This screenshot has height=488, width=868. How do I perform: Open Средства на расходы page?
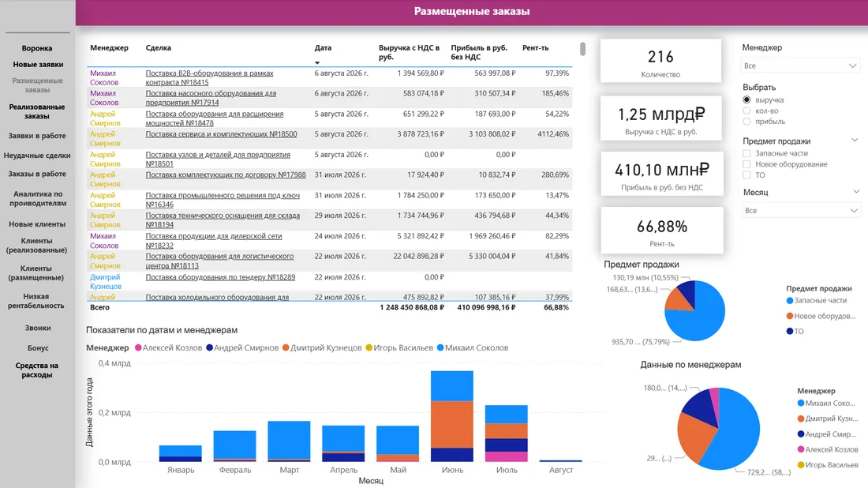[x=36, y=370]
